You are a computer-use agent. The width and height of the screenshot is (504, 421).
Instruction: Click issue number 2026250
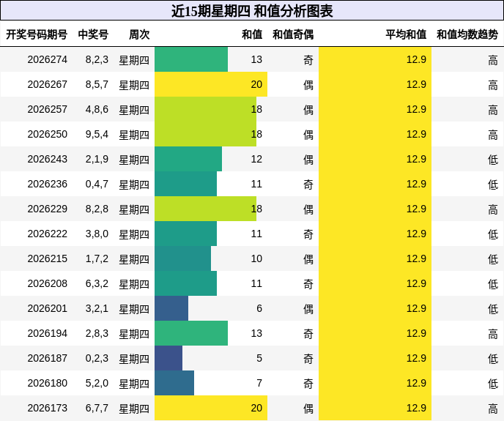pyautogui.click(x=47, y=134)
